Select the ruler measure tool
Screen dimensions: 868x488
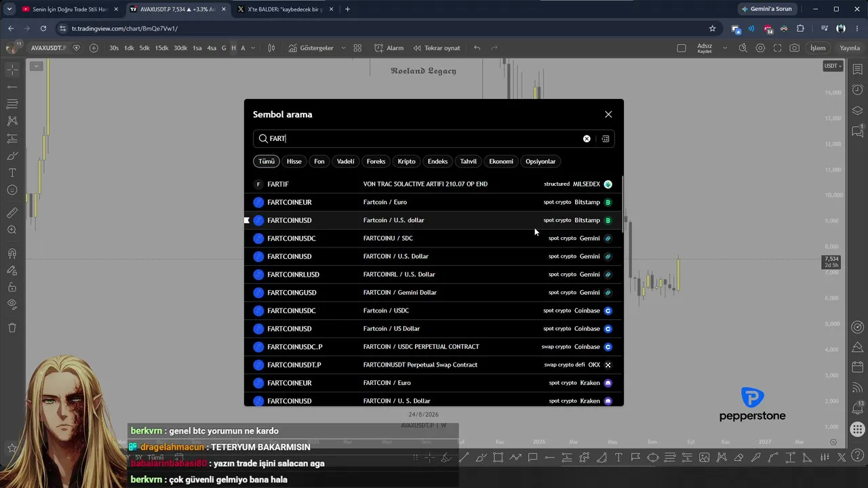(12, 213)
